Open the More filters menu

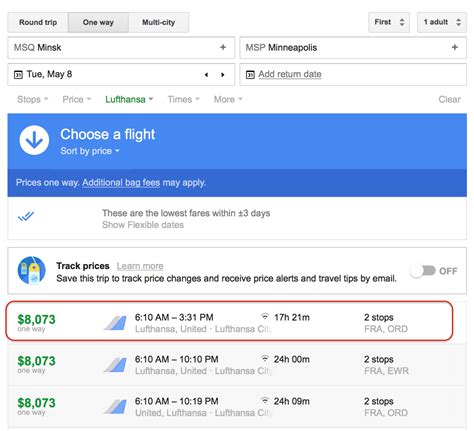[228, 99]
